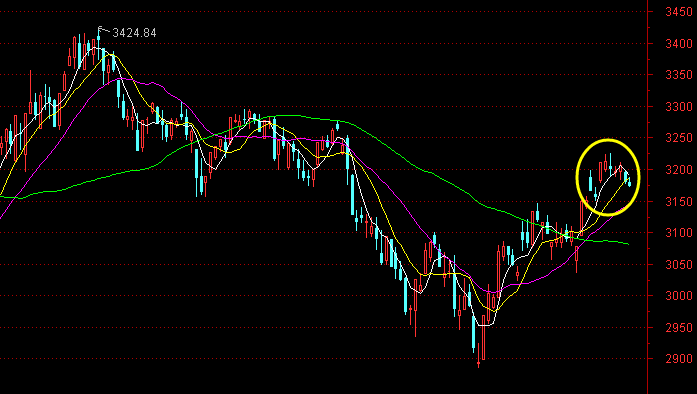
Task: Click the right end of green average line
Action: tap(628, 244)
